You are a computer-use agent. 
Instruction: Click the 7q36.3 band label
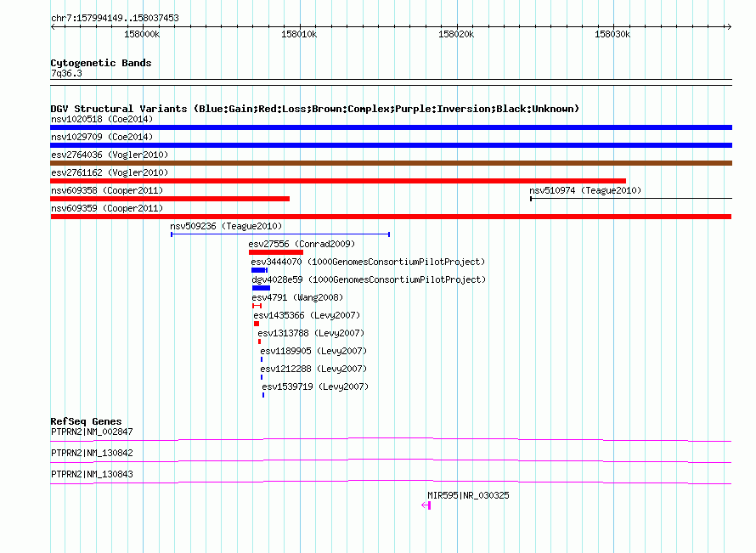pos(66,73)
